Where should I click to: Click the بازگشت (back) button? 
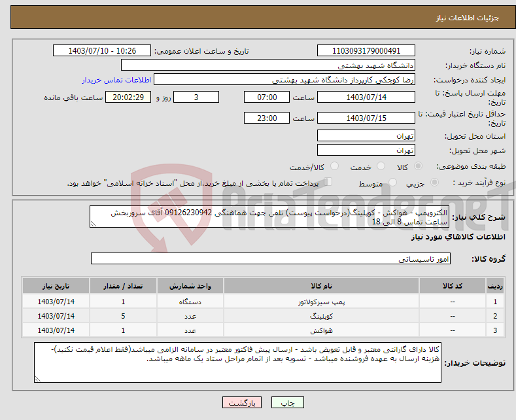pyautogui.click(x=241, y=402)
